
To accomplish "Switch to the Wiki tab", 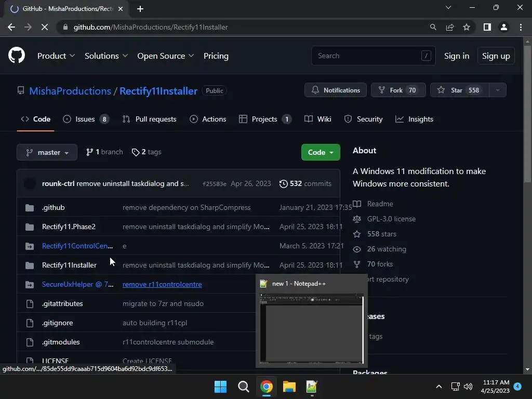I will [318, 119].
